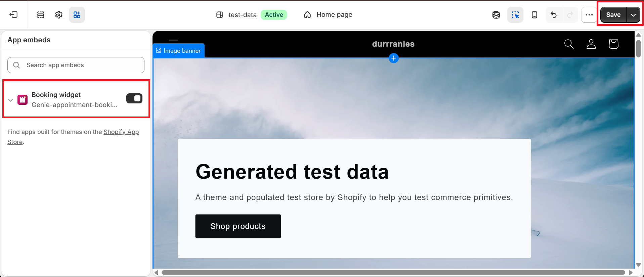Click the App embeds panel heading
Viewport: 644px width, 277px height.
pos(29,40)
